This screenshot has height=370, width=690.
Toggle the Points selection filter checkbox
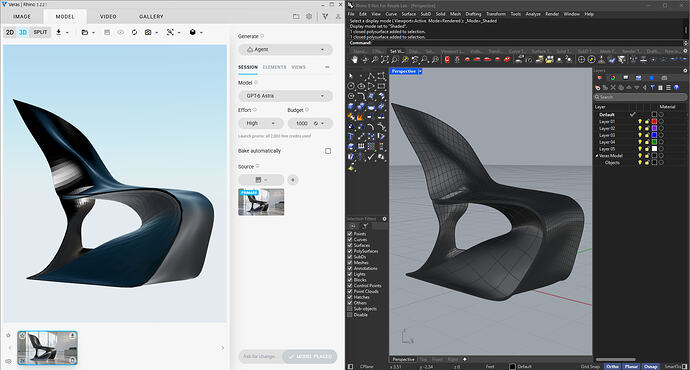click(350, 234)
